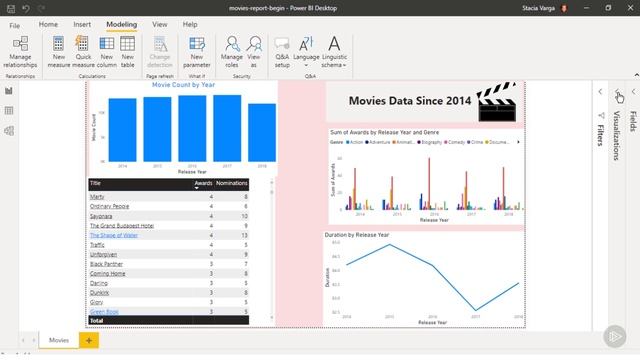Image resolution: width=640 pixels, height=360 pixels.
Task: Click the table's vertical scrollbar
Action: (272, 249)
